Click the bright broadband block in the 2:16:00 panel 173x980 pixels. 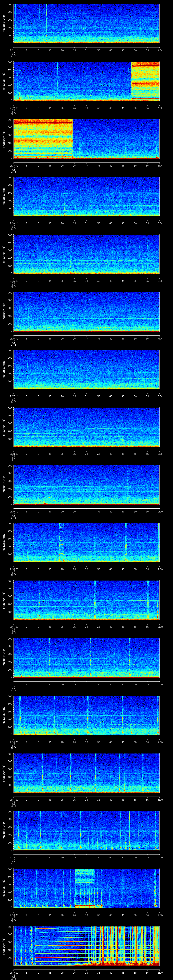pos(84,888)
